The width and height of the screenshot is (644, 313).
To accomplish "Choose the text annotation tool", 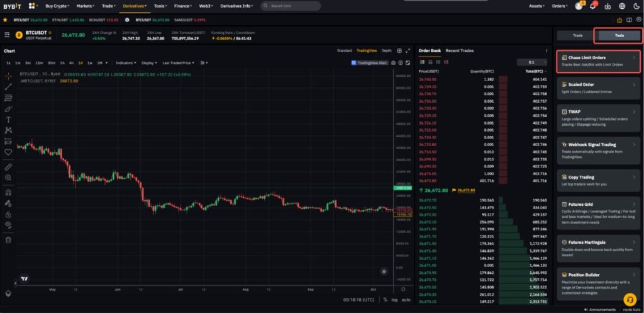I will 8,120.
